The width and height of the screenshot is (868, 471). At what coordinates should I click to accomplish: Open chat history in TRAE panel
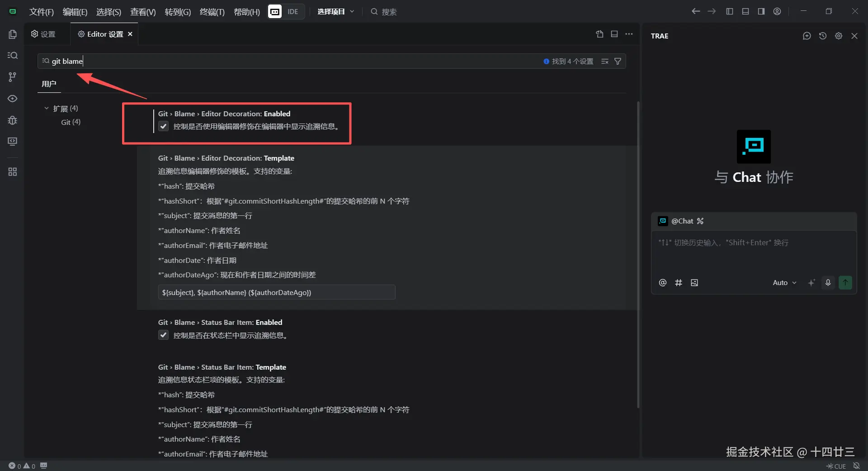(x=823, y=36)
